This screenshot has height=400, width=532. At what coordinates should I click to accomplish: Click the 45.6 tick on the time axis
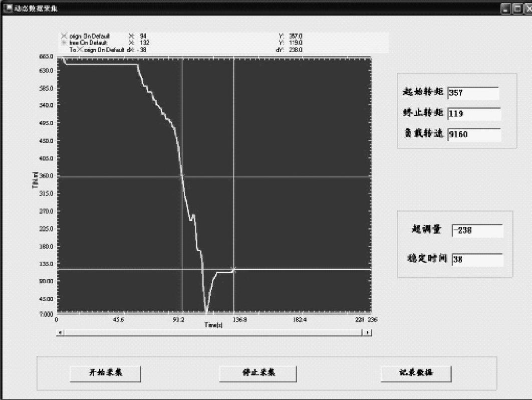pos(118,319)
